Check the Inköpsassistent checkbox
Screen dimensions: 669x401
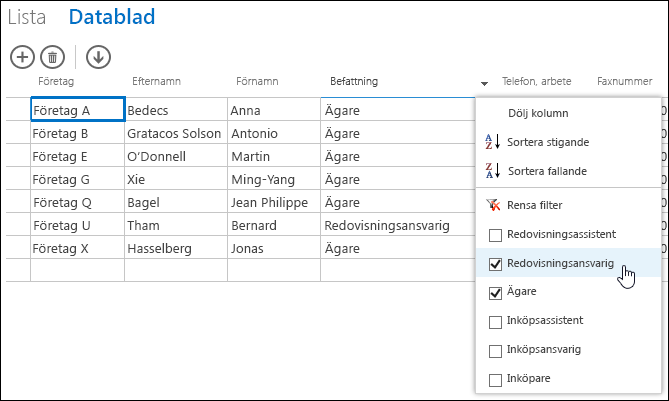tap(495, 322)
